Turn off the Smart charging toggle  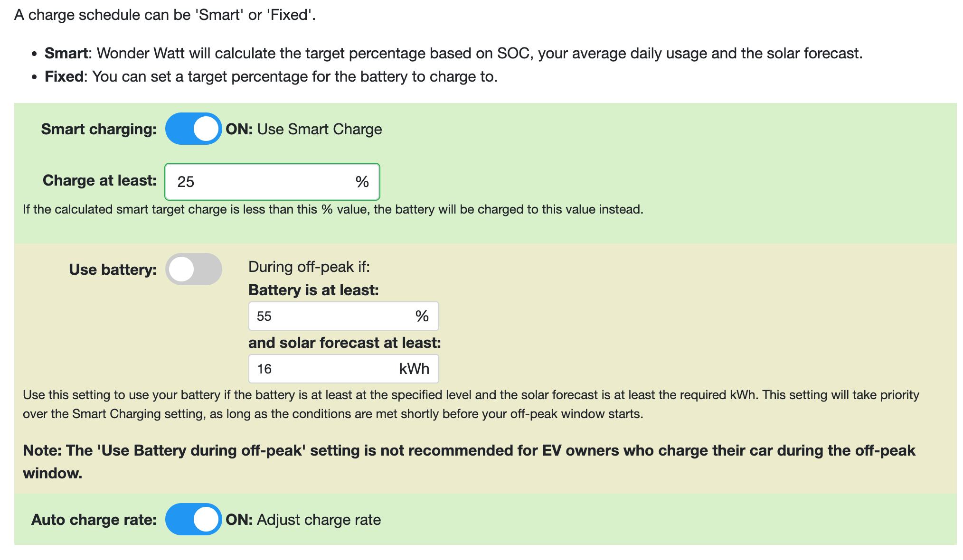(x=193, y=129)
